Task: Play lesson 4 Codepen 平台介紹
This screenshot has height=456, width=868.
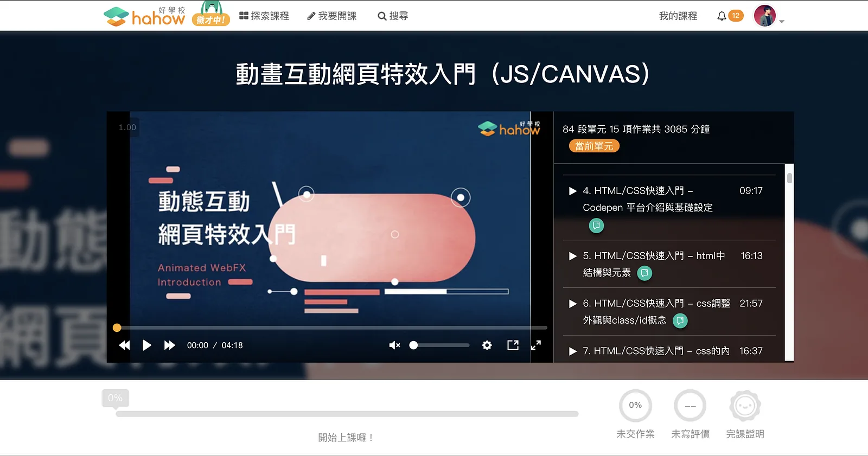Action: point(572,191)
